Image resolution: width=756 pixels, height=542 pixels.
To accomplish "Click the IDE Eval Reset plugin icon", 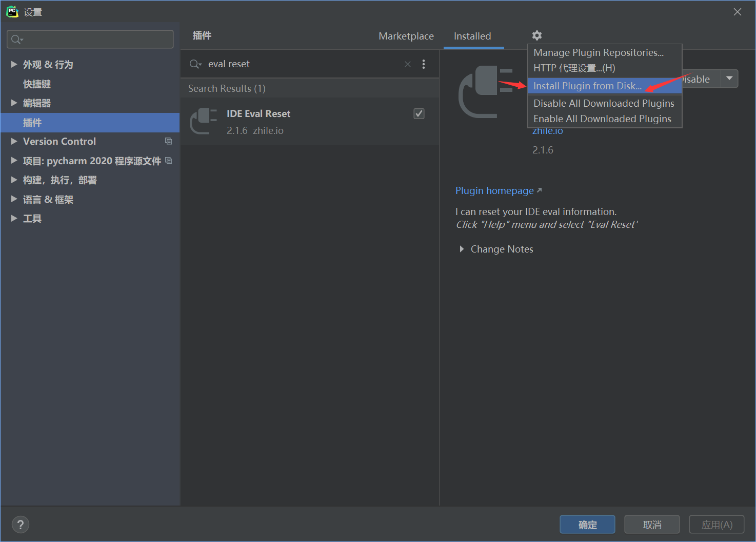I will tap(203, 121).
